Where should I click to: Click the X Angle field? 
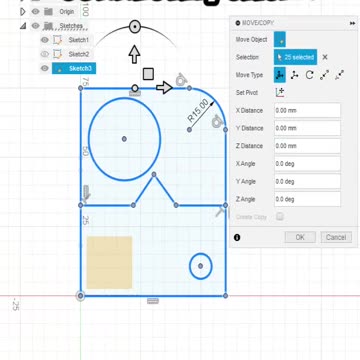307,164
